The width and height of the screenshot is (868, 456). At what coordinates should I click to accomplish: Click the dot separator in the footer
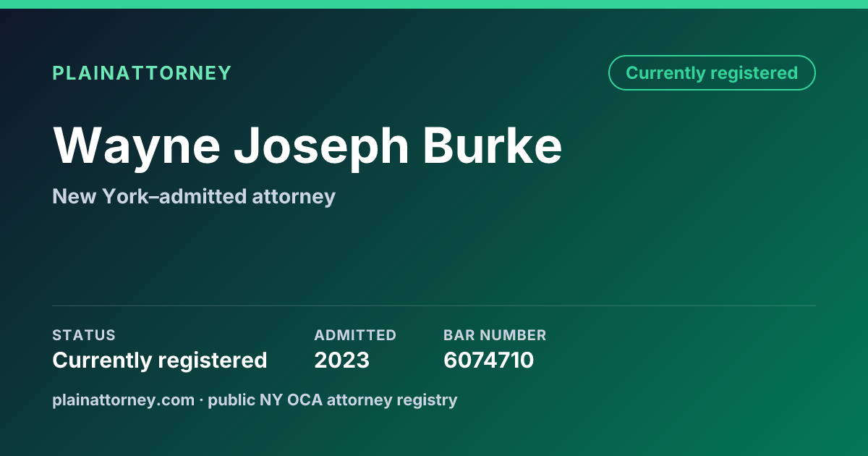[x=201, y=400]
